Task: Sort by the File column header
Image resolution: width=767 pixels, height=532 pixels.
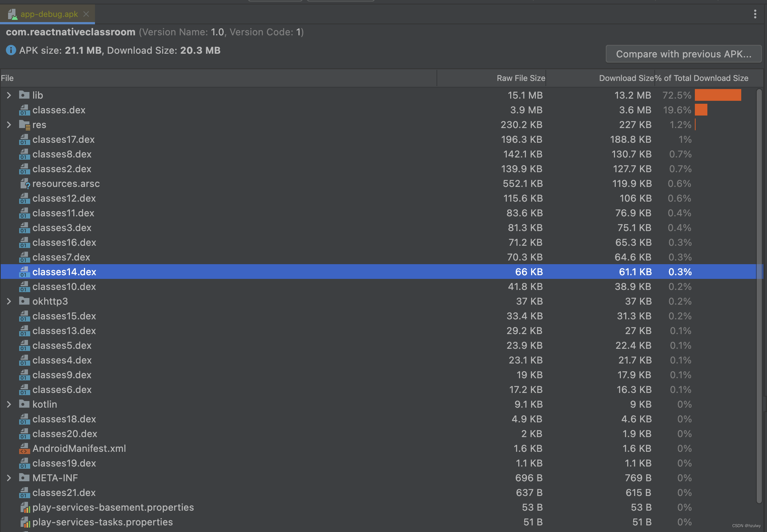Action: tap(218, 78)
